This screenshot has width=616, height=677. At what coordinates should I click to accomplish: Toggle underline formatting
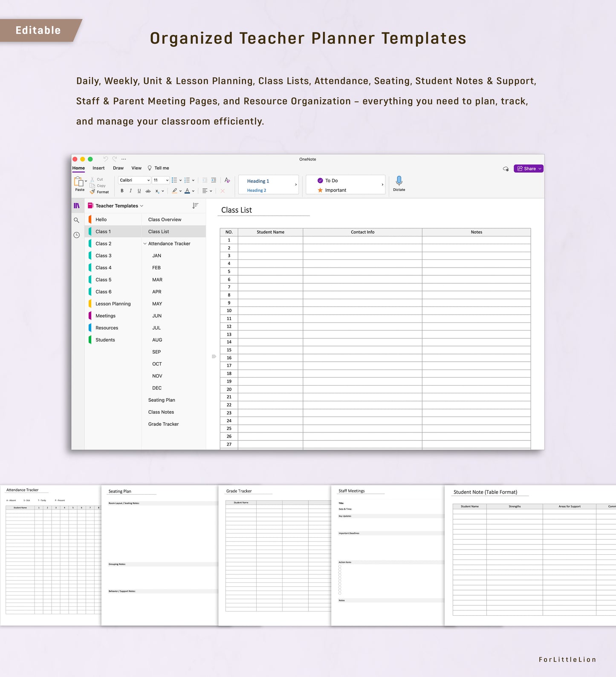(x=139, y=191)
